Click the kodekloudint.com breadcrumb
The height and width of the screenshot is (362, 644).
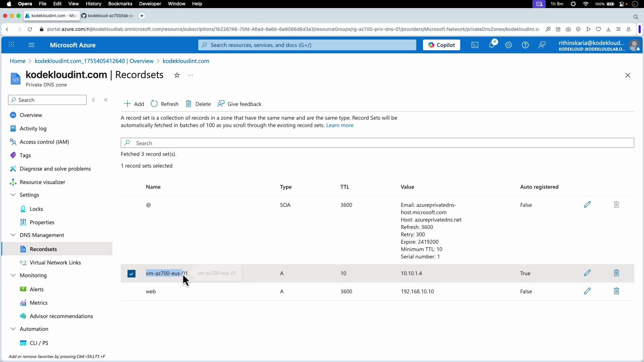tap(186, 61)
